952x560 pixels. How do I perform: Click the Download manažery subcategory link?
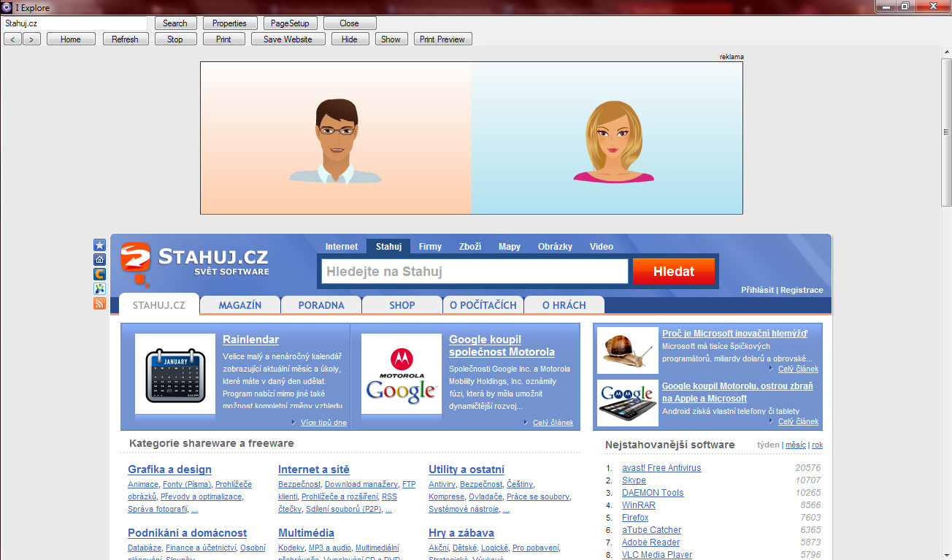(361, 485)
